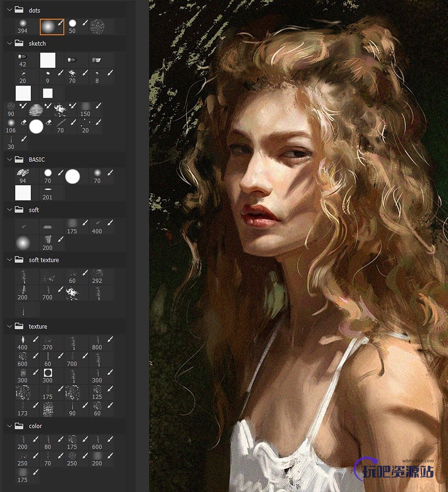Click the folder icon beside BASIC

[x=19, y=159]
